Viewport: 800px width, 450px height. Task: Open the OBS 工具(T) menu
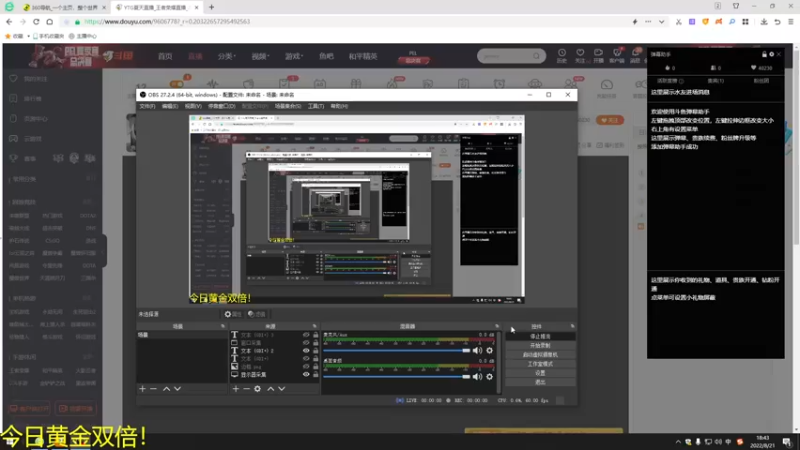316,106
